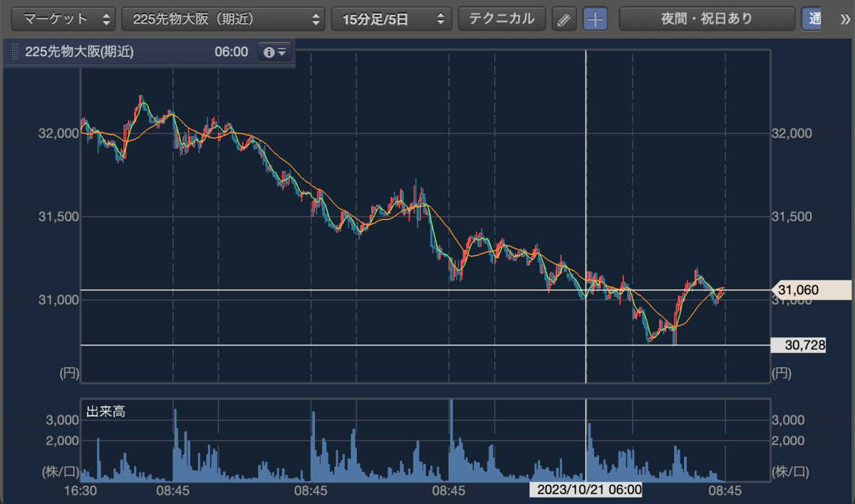
Task: Open the 225先物大阪(期近) symbol dropdown
Action: [224, 19]
